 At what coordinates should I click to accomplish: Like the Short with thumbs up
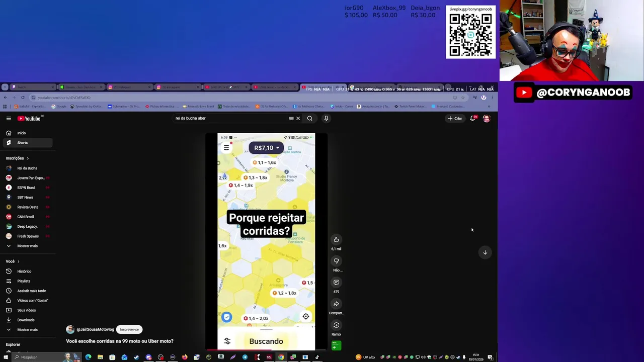click(x=336, y=240)
